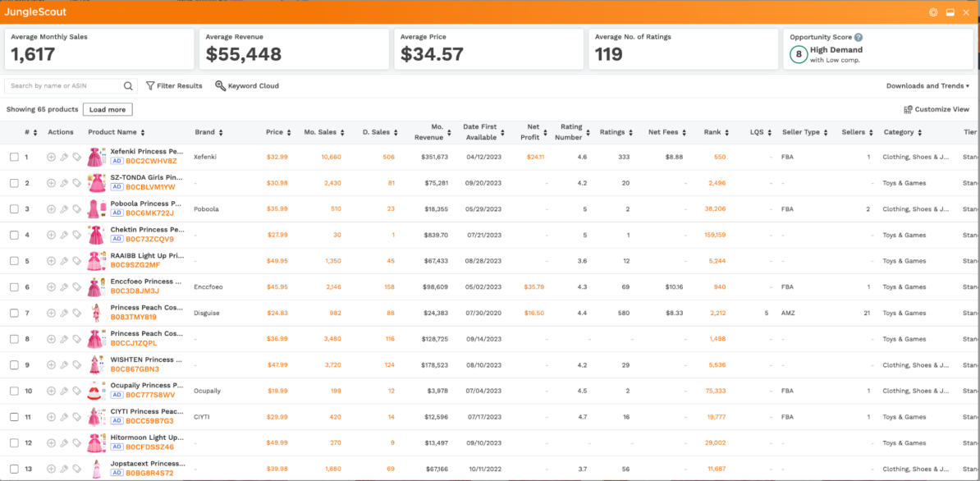Open the Customize View options
The width and height of the screenshot is (980, 481).
[x=936, y=110]
